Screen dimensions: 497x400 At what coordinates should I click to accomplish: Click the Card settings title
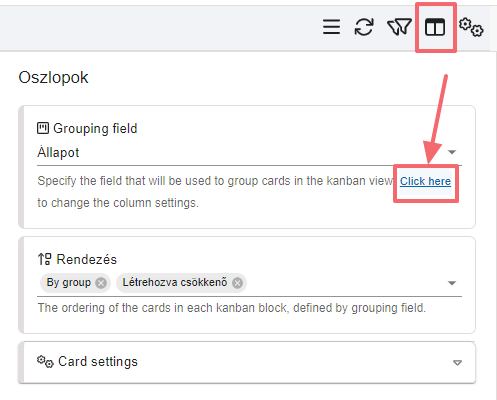point(98,362)
